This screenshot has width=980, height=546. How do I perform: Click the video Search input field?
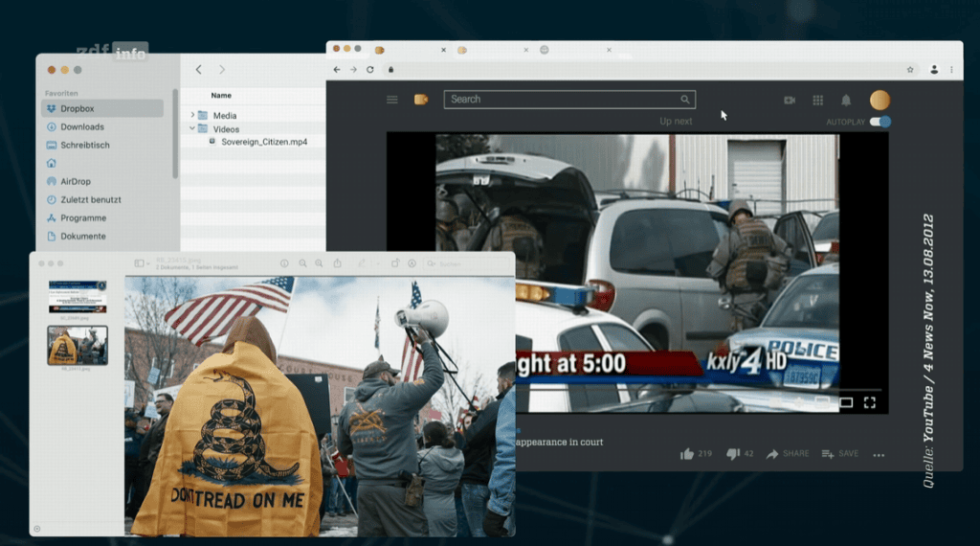(x=565, y=100)
